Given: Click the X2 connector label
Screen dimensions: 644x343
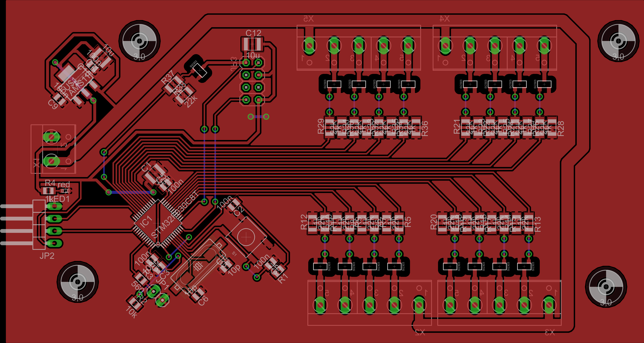Looking at the screenshot, I should click(420, 332).
